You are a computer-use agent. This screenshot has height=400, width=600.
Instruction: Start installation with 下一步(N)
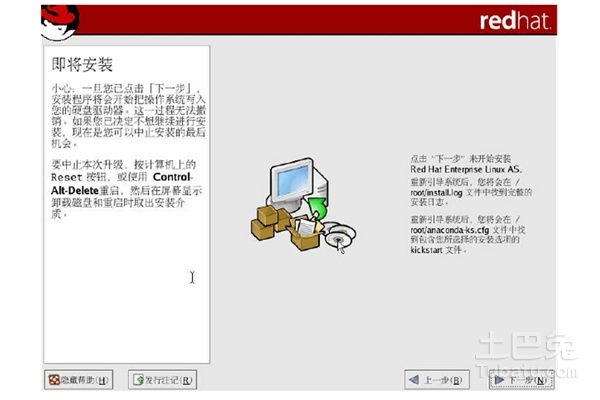[522, 380]
